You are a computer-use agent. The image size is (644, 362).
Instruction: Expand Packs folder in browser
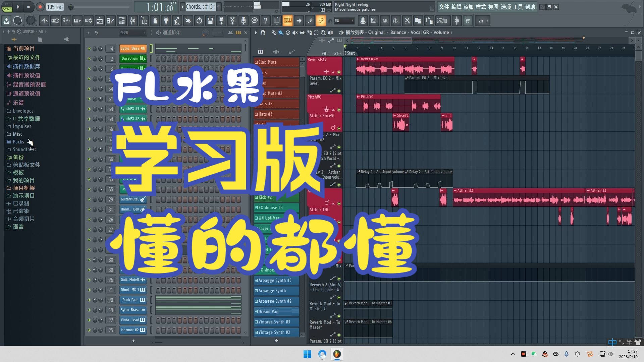pyautogui.click(x=18, y=142)
